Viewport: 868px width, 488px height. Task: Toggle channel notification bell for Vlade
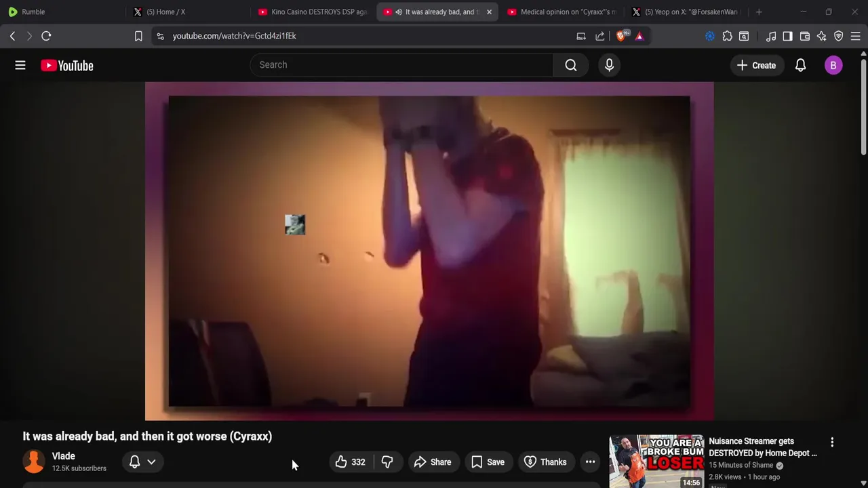click(134, 462)
